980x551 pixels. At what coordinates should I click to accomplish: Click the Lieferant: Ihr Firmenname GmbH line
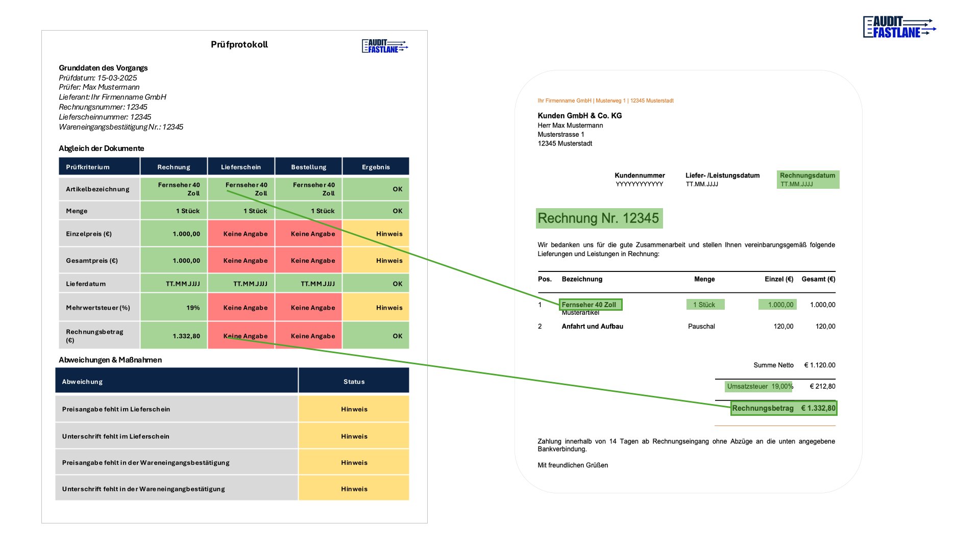(x=112, y=97)
